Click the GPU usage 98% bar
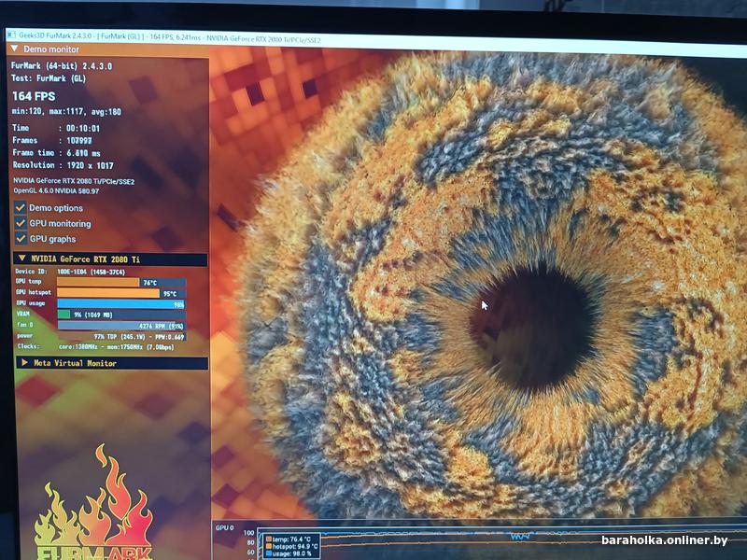747x560 pixels. 121,304
